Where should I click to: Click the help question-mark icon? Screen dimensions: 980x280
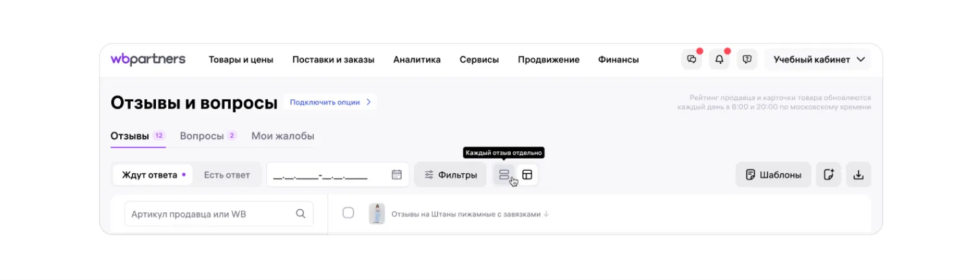747,59
